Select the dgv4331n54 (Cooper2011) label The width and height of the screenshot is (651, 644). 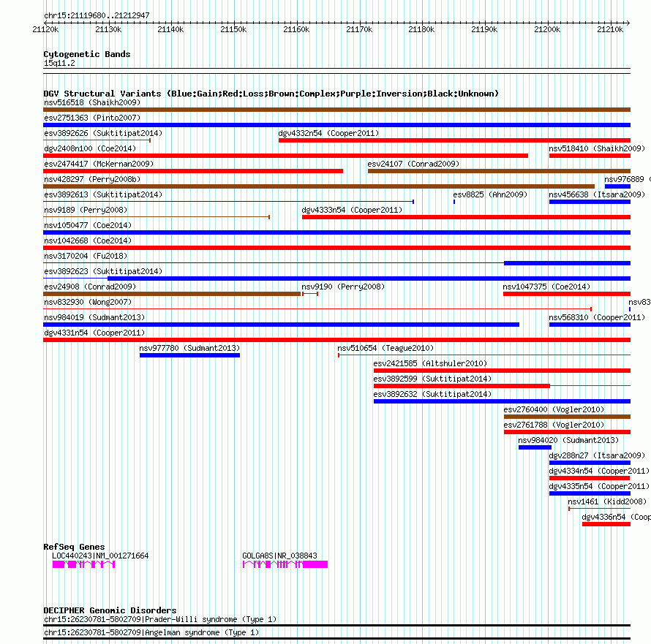(94, 333)
